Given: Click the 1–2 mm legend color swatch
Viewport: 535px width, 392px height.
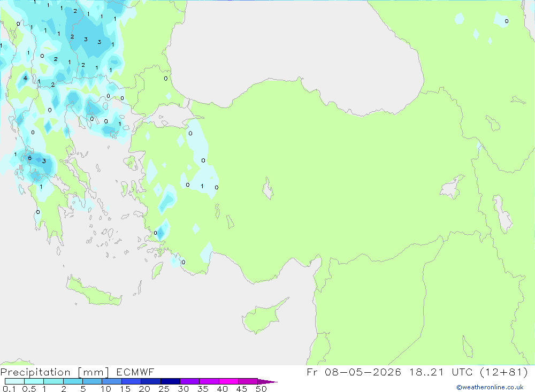Looking at the screenshot, I should pyautogui.click(x=53, y=381).
